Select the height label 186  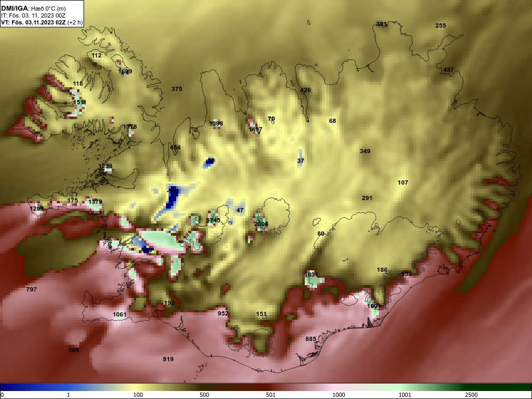382,270
